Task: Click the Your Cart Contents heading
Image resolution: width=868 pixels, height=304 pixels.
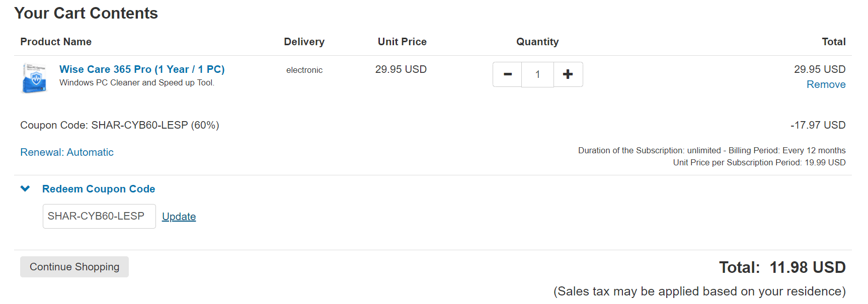Action: click(86, 13)
